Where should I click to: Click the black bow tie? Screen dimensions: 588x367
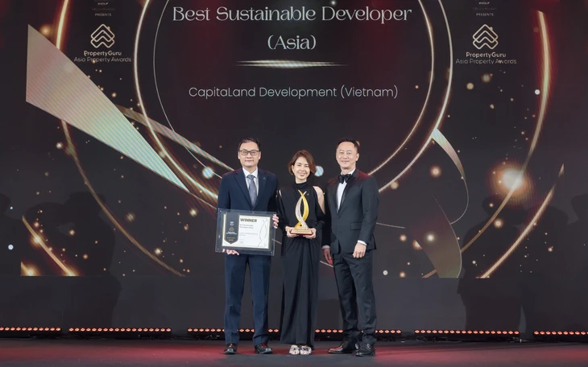(x=346, y=178)
